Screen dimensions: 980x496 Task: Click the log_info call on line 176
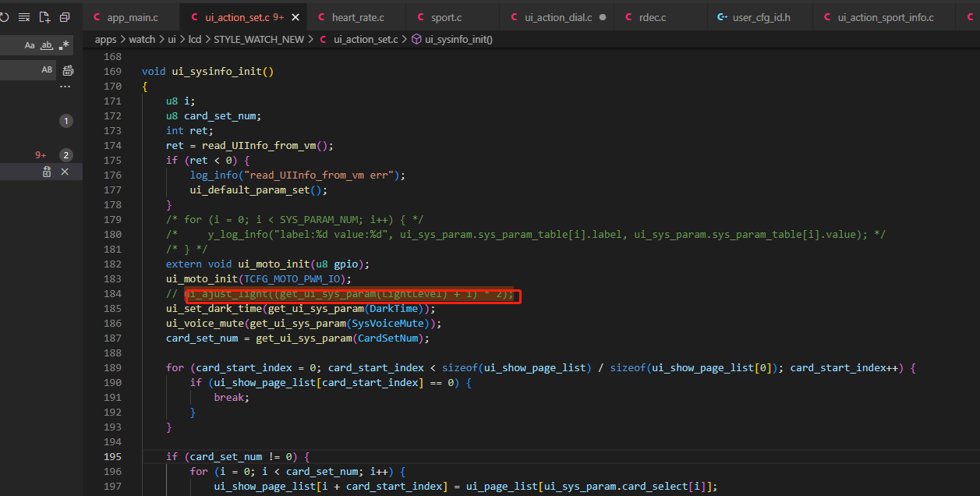coord(214,175)
